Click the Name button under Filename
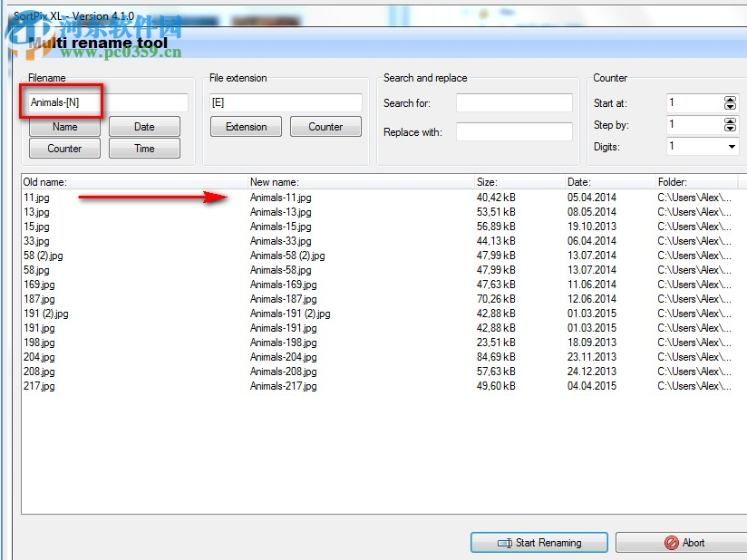 (64, 127)
